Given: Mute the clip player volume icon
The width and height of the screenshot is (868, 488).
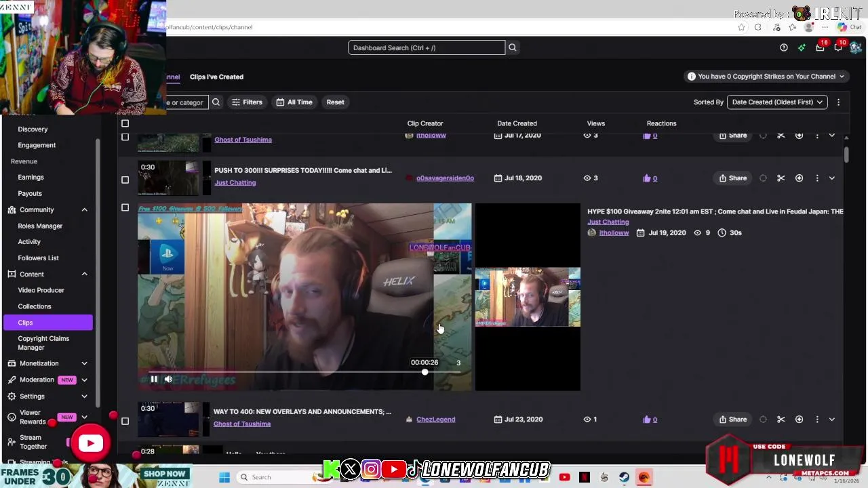Looking at the screenshot, I should pos(168,380).
